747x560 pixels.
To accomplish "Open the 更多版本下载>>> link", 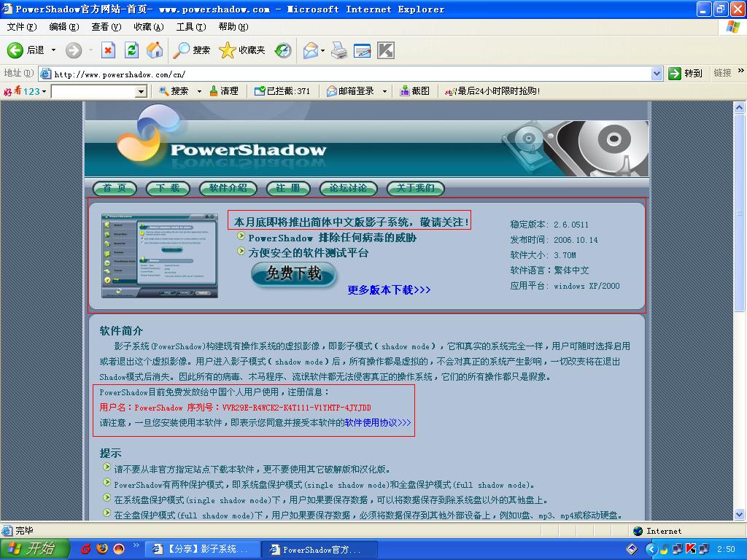I will [389, 289].
